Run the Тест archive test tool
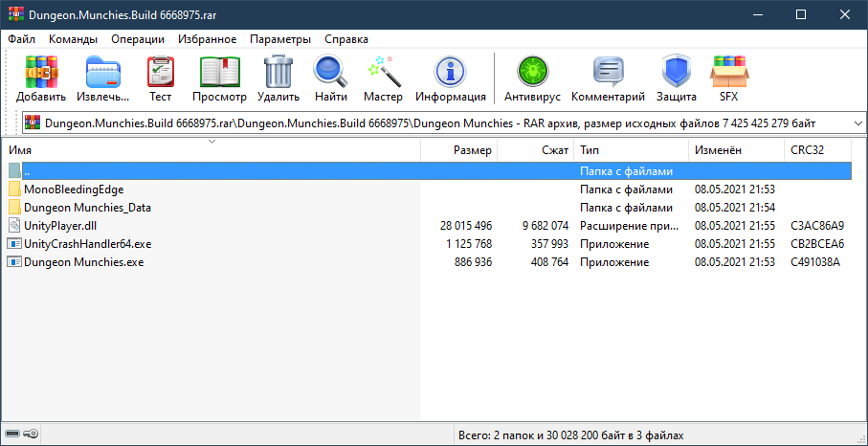The height and width of the screenshot is (446, 868). (161, 72)
